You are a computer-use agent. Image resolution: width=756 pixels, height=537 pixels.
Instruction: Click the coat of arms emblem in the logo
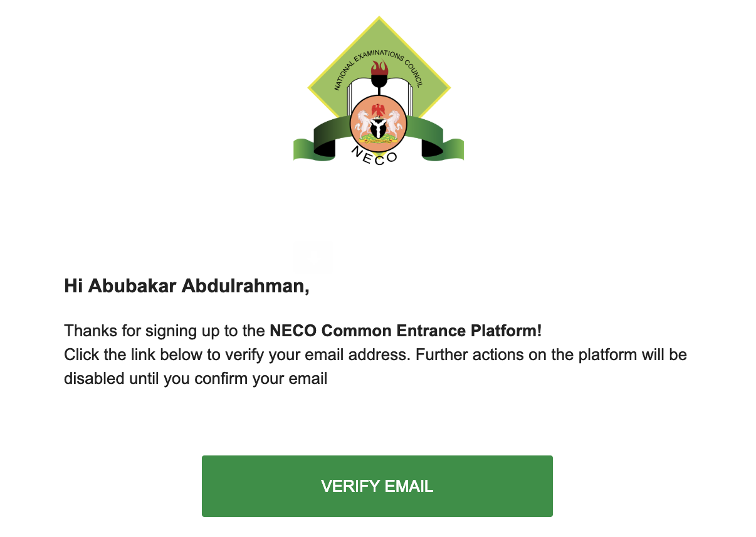[x=379, y=122]
